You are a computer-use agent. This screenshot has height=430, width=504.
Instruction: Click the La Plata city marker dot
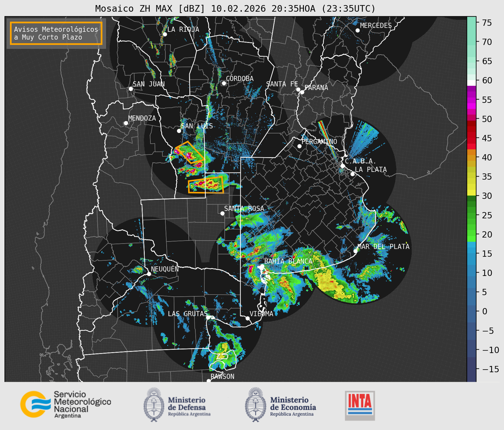pos(353,174)
